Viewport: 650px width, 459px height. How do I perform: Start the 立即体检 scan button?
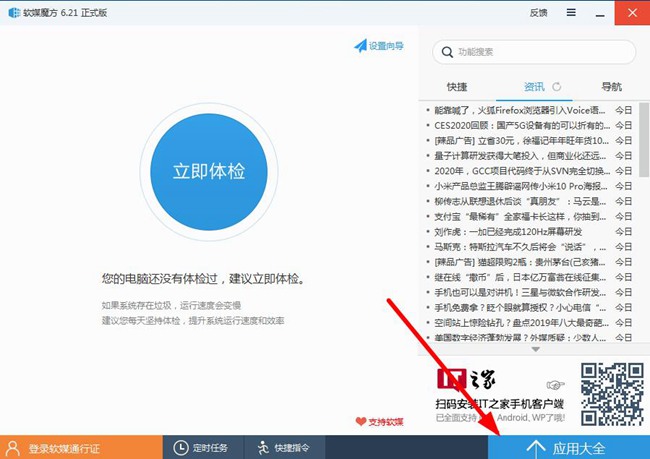[x=209, y=172]
